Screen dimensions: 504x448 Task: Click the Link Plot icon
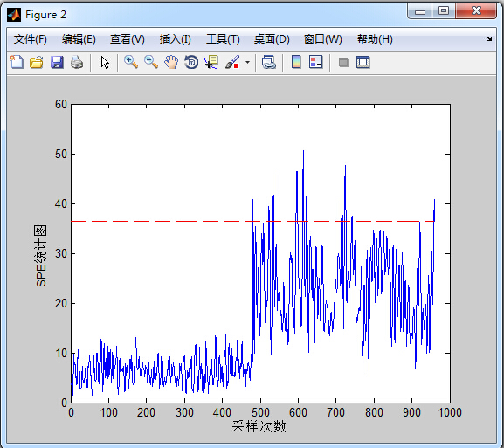[269, 62]
